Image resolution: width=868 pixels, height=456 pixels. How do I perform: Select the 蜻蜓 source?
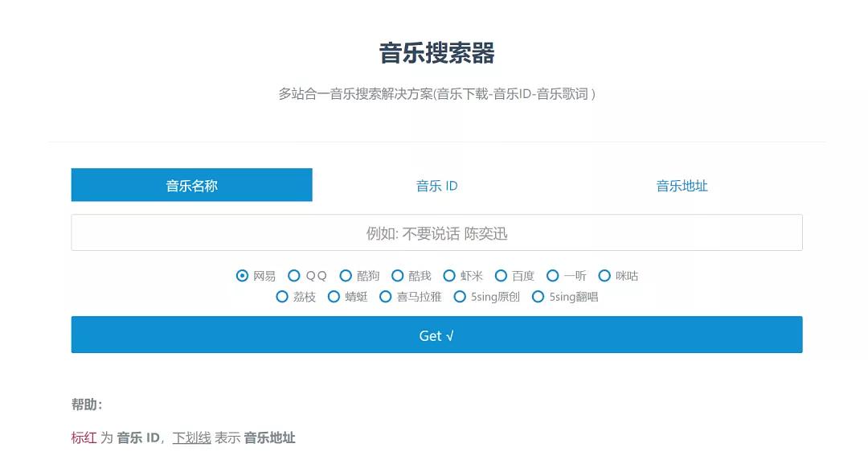(334, 297)
